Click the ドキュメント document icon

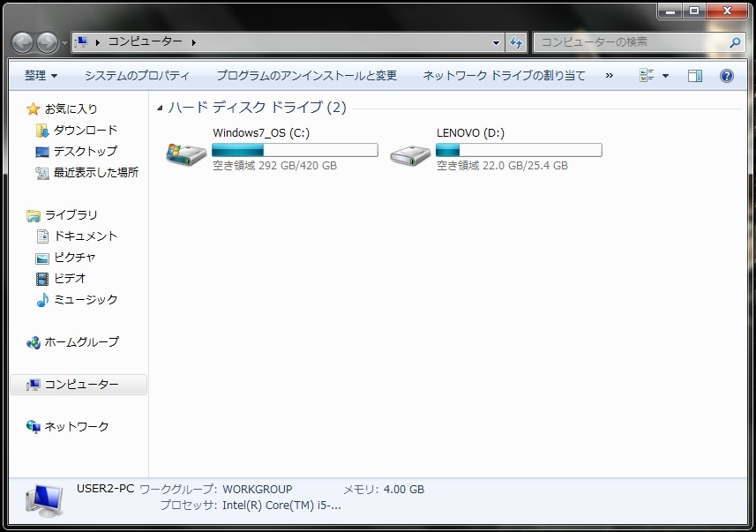(x=42, y=236)
